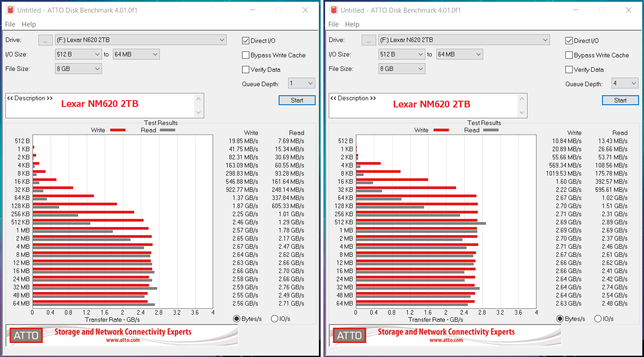Click red Write legend swatch in left window
Image resolution: width=644 pixels, height=357 pixels.
(118, 130)
